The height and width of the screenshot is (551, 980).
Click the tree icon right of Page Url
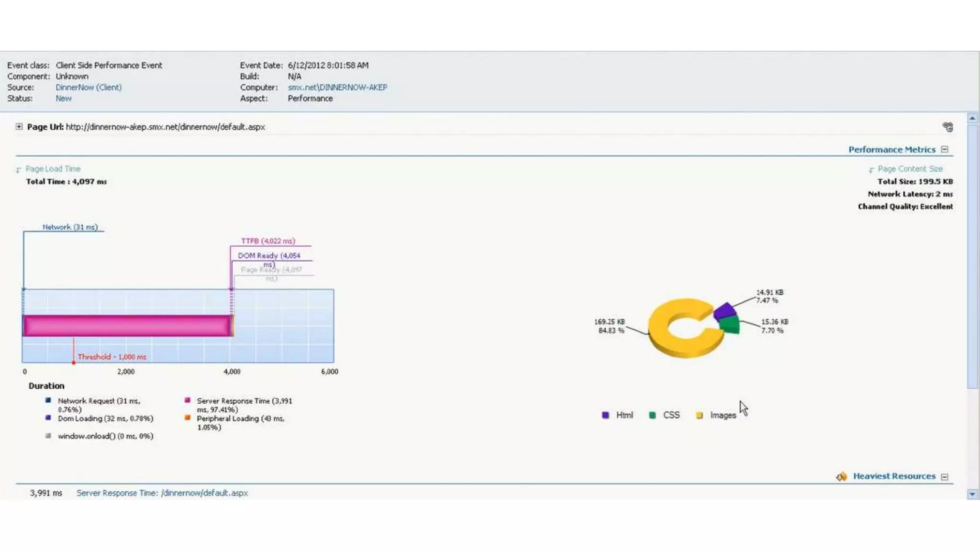[947, 127]
